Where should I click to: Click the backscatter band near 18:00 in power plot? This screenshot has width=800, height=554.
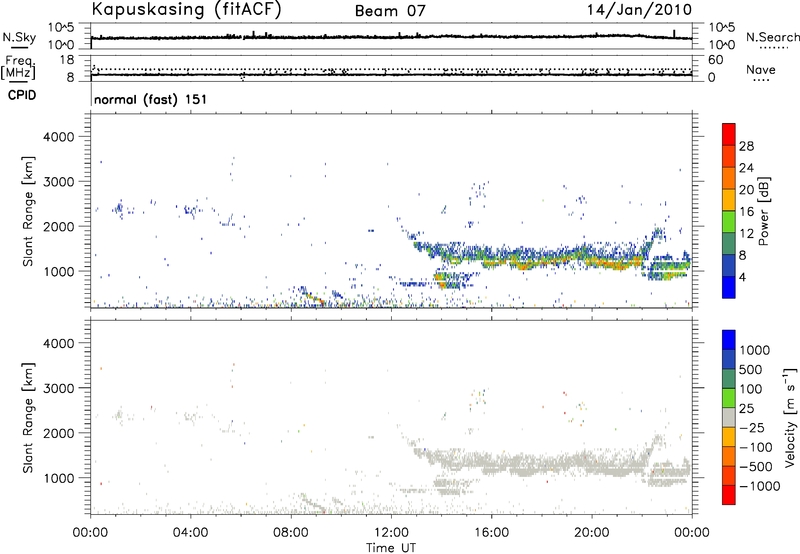pos(541,260)
